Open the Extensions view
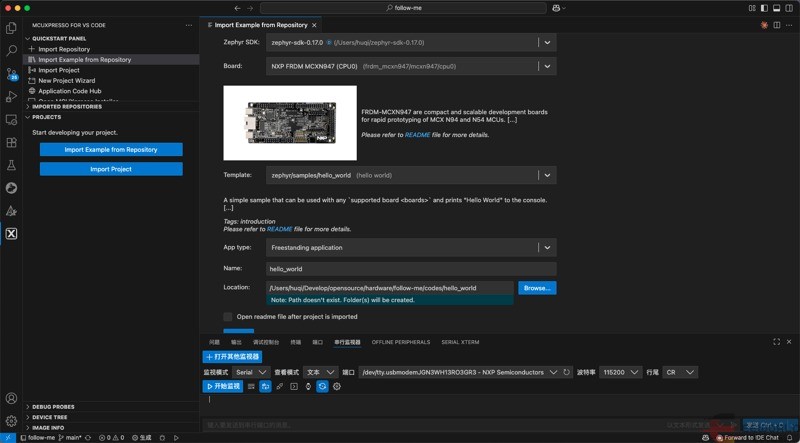 coord(11,142)
